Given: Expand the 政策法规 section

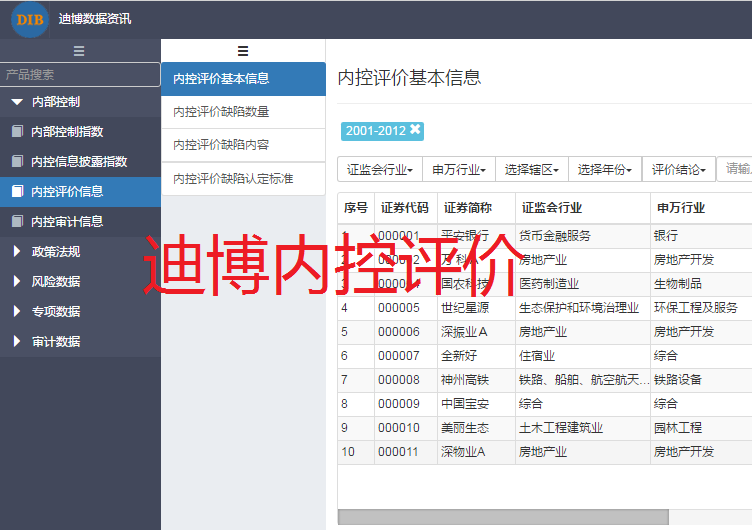Looking at the screenshot, I should [x=17, y=251].
